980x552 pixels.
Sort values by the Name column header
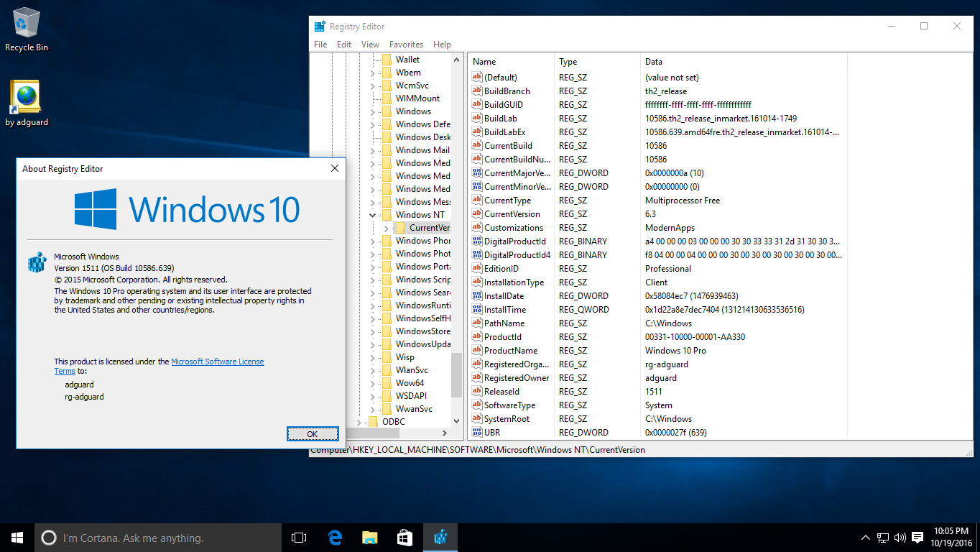point(511,62)
